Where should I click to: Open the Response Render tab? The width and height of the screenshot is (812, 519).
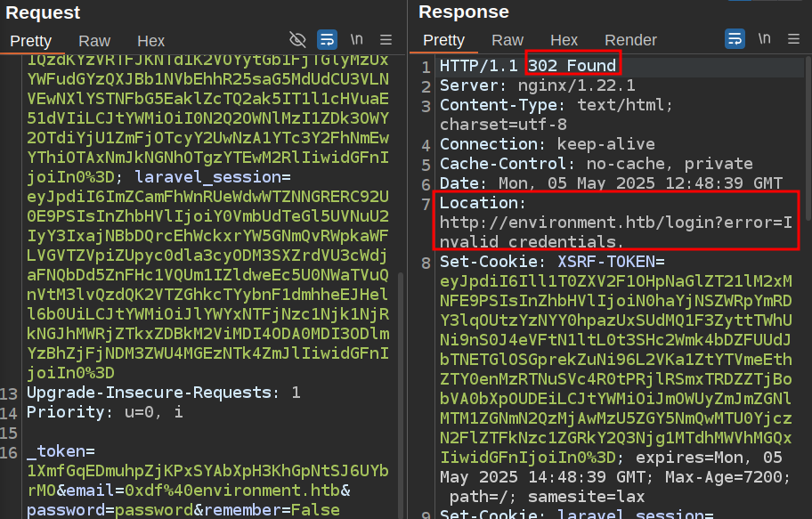(x=630, y=40)
